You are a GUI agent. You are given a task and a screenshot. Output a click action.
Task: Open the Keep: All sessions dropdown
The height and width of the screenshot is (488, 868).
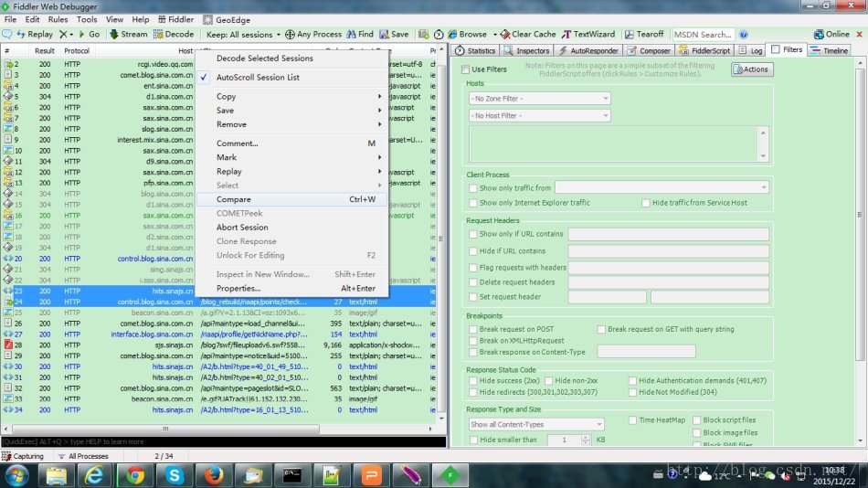coord(243,35)
